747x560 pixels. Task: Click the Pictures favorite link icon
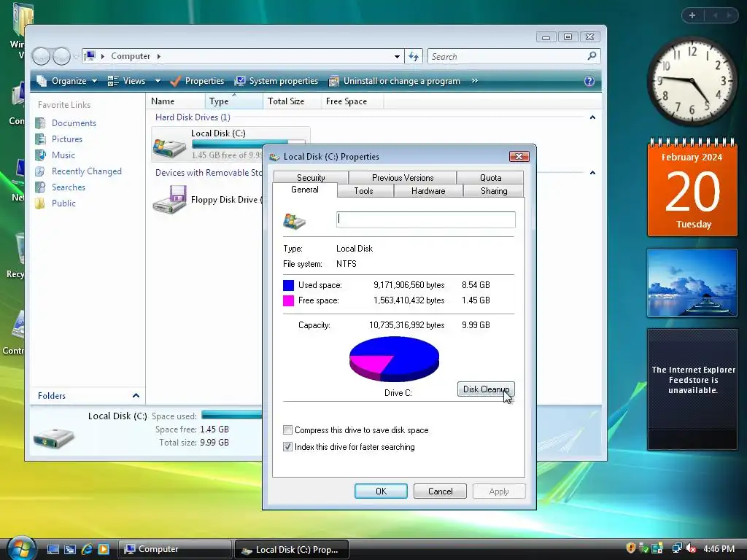[41, 139]
